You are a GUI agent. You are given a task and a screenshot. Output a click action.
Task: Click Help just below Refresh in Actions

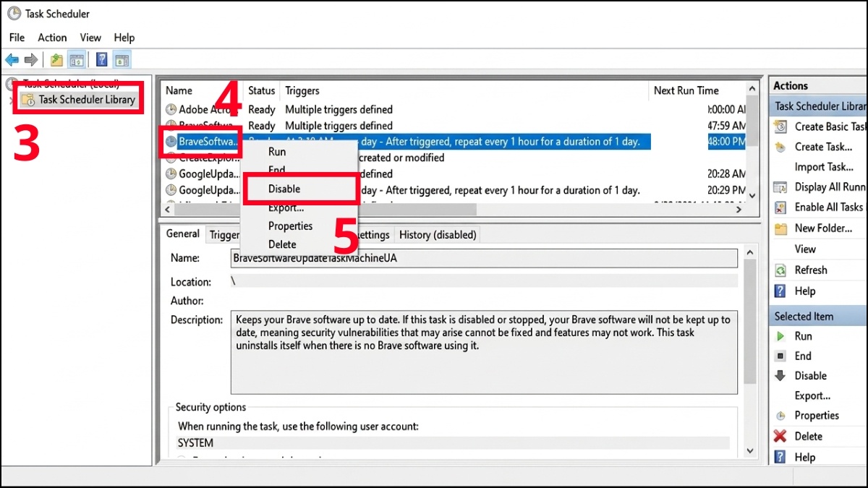[795, 291]
